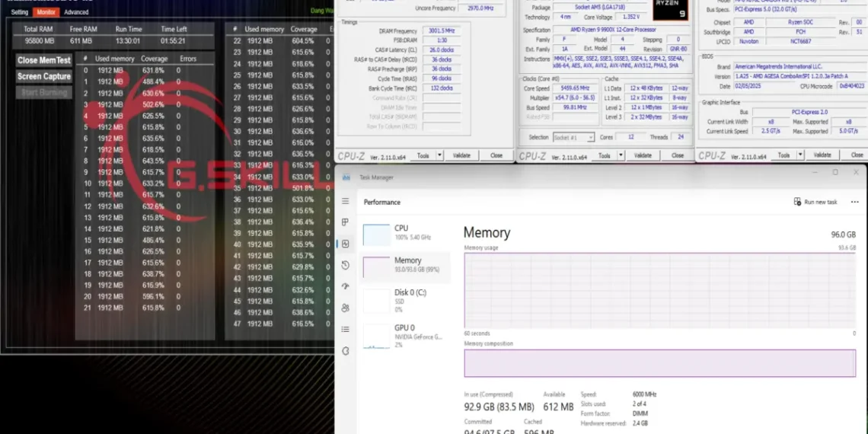
Task: Select the Performance icon in Task Manager sidebar
Action: pyautogui.click(x=346, y=244)
